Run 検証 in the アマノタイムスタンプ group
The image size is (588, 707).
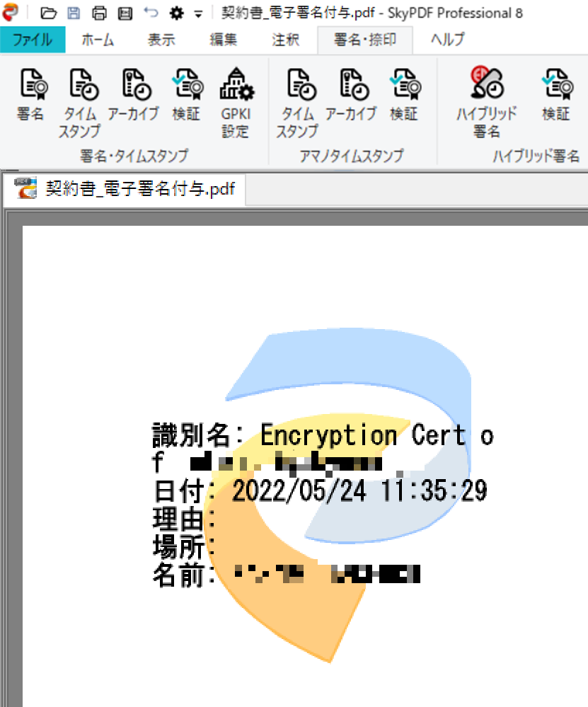point(404,95)
